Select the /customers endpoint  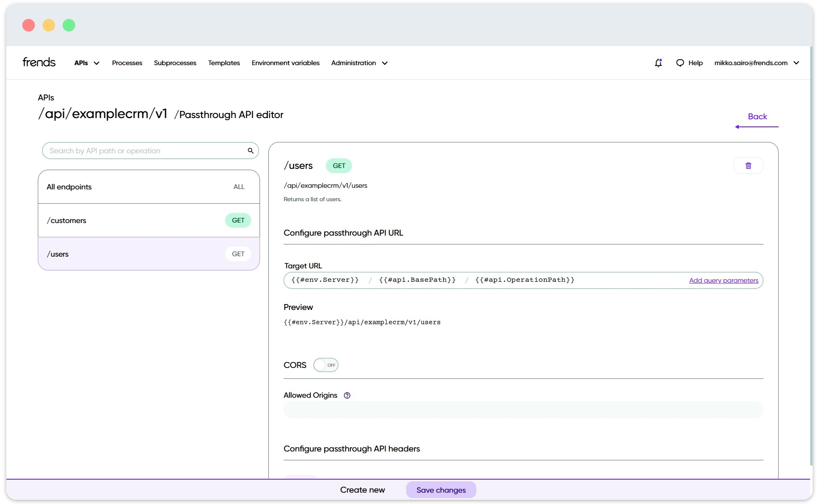click(x=149, y=220)
